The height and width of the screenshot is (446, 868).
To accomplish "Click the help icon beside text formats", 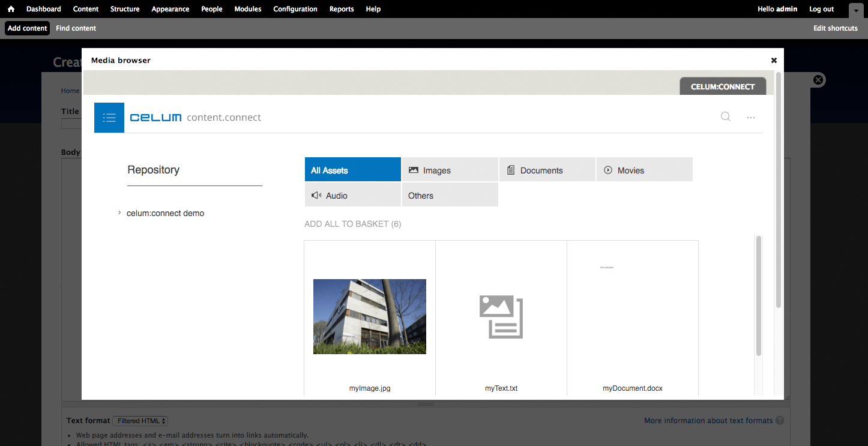I will (x=780, y=421).
